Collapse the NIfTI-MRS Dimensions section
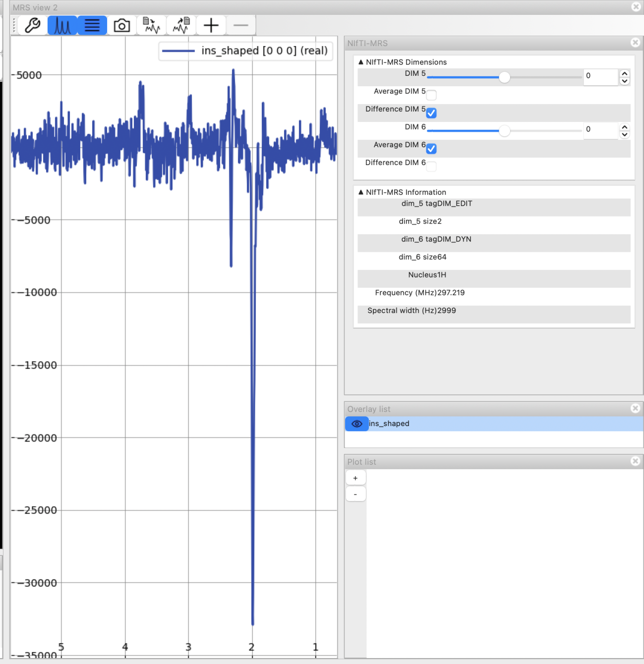 click(361, 62)
